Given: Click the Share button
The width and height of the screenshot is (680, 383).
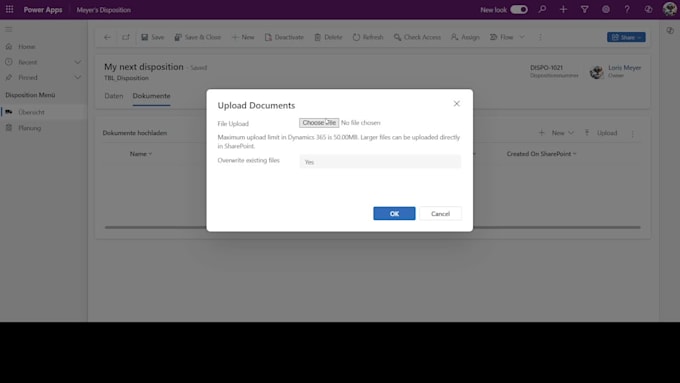Looking at the screenshot, I should click(x=626, y=37).
